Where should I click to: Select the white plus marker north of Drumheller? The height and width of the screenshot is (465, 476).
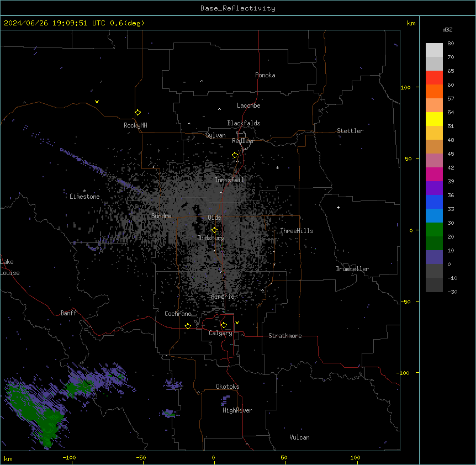coord(338,207)
